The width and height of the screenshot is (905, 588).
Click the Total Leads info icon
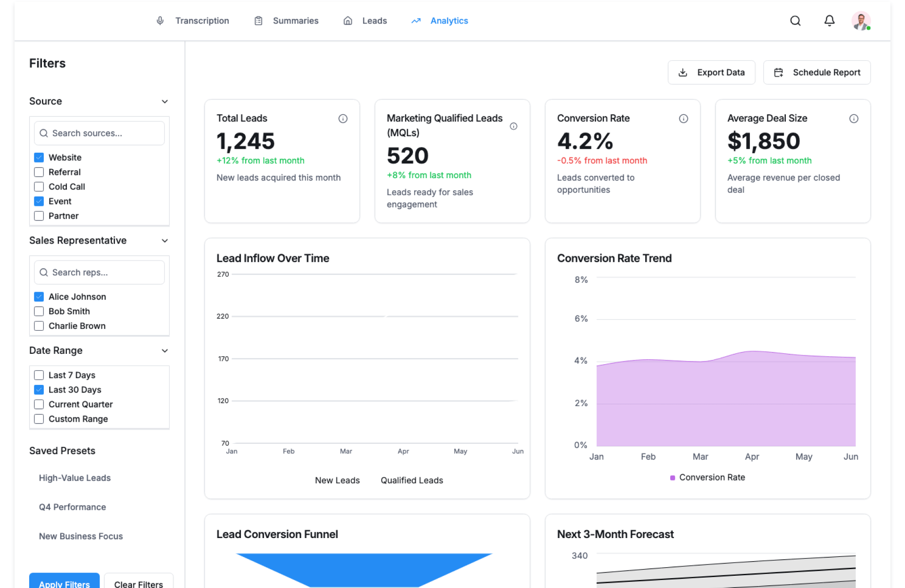[343, 119]
